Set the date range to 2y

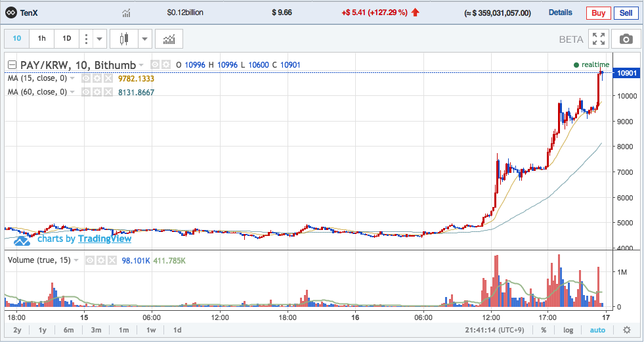pyautogui.click(x=17, y=330)
